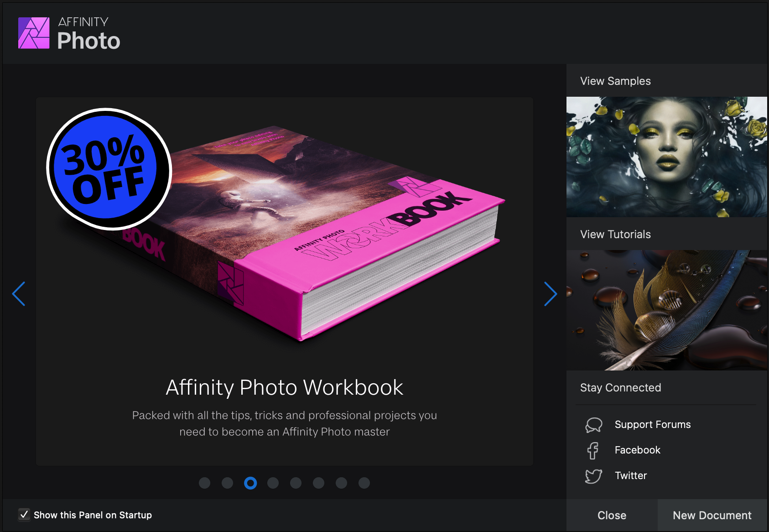
Task: Open the tutorials feather thumbnail
Action: (x=667, y=310)
